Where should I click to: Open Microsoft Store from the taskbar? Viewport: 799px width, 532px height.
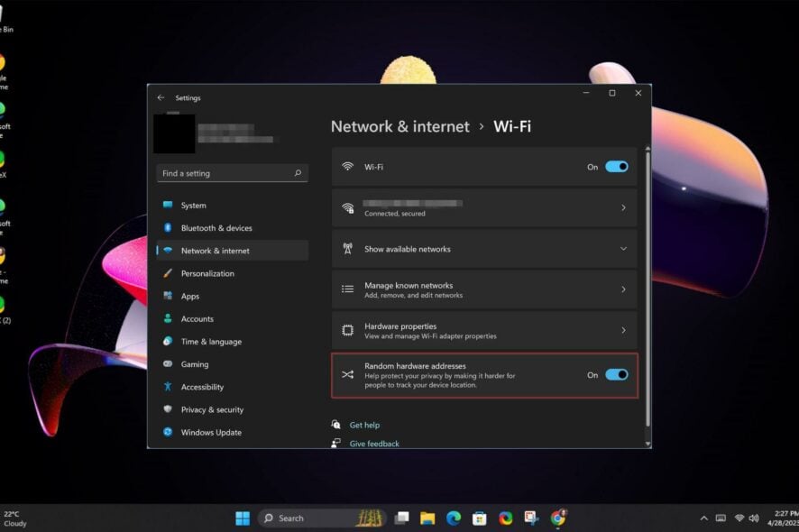pyautogui.click(x=479, y=518)
